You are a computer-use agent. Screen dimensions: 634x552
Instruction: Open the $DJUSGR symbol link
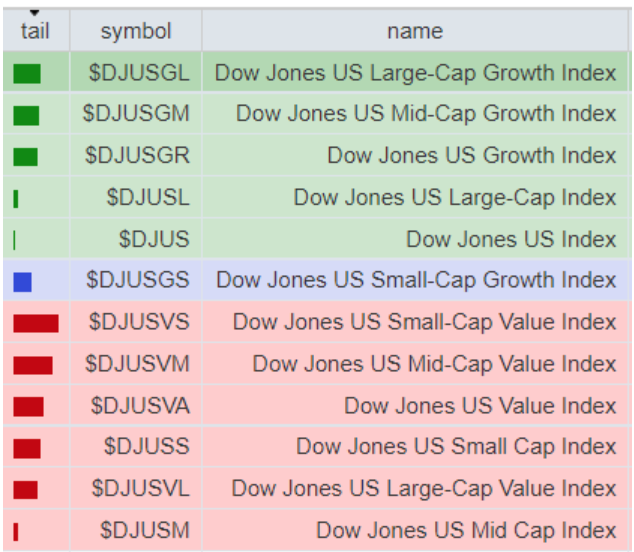137,156
